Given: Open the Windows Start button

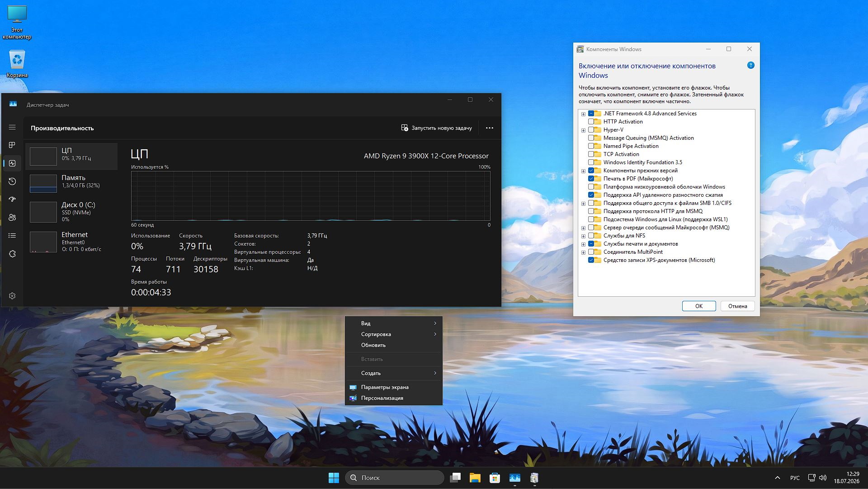Looking at the screenshot, I should [x=334, y=478].
